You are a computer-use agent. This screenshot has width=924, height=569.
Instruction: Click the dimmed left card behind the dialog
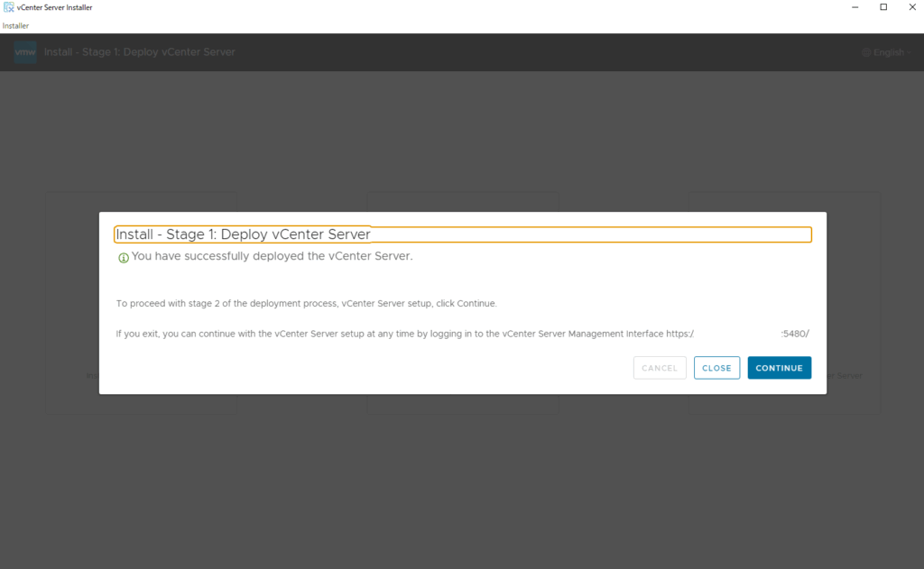pyautogui.click(x=72, y=298)
